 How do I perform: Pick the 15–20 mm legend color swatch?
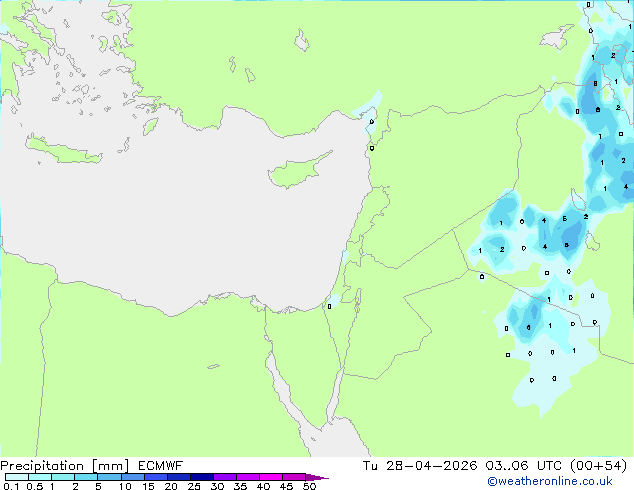[155, 477]
